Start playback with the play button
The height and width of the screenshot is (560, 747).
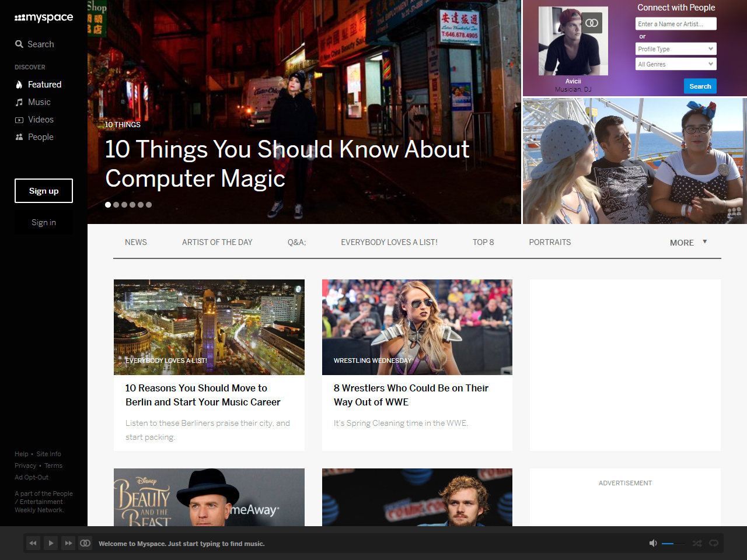[51, 543]
